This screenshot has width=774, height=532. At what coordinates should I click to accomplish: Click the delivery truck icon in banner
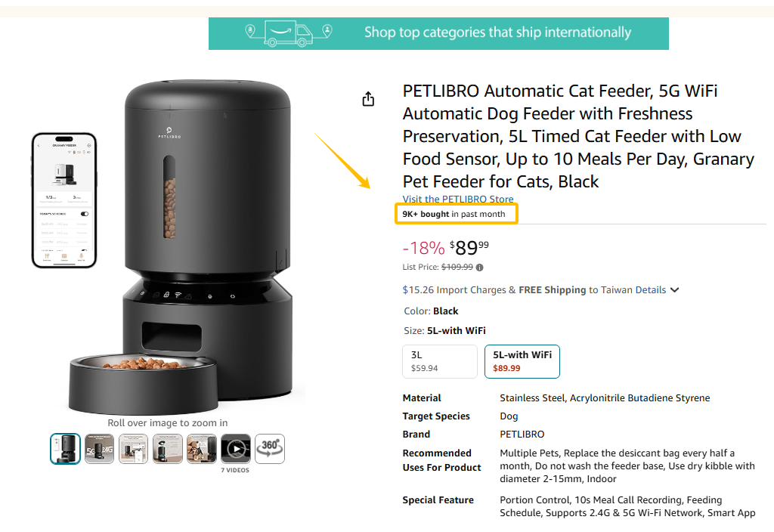(288, 32)
